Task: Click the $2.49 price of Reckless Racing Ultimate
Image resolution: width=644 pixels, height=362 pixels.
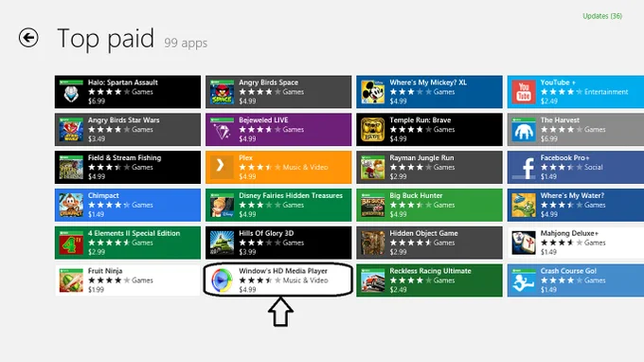Action: 398,290
